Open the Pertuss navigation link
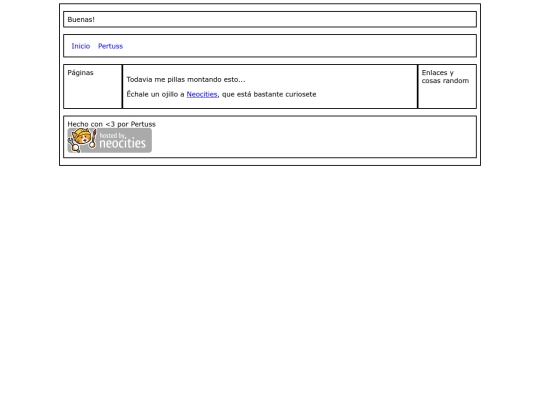Viewport: 540px width, 405px height. coord(110,46)
